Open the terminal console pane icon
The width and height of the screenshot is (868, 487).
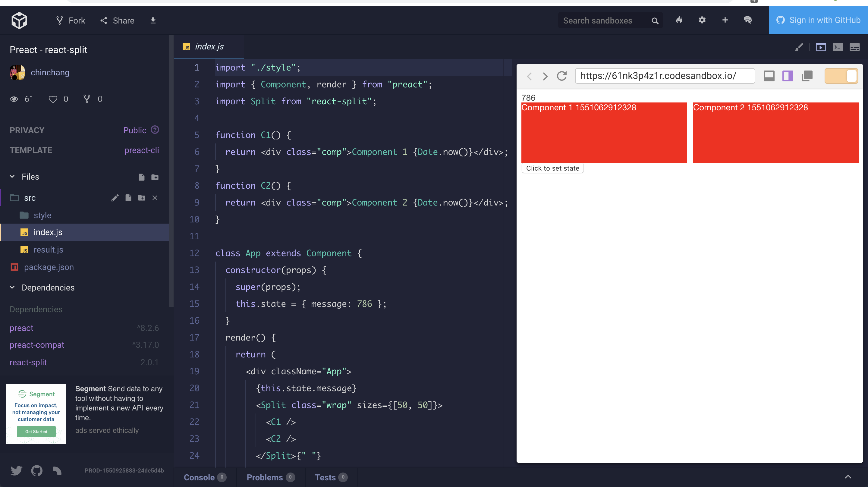pos(838,47)
